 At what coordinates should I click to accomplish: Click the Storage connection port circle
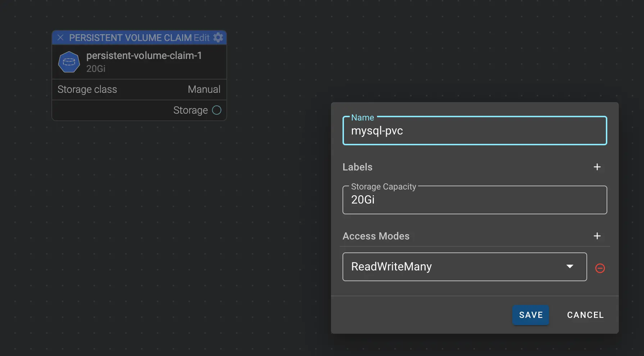pyautogui.click(x=217, y=110)
